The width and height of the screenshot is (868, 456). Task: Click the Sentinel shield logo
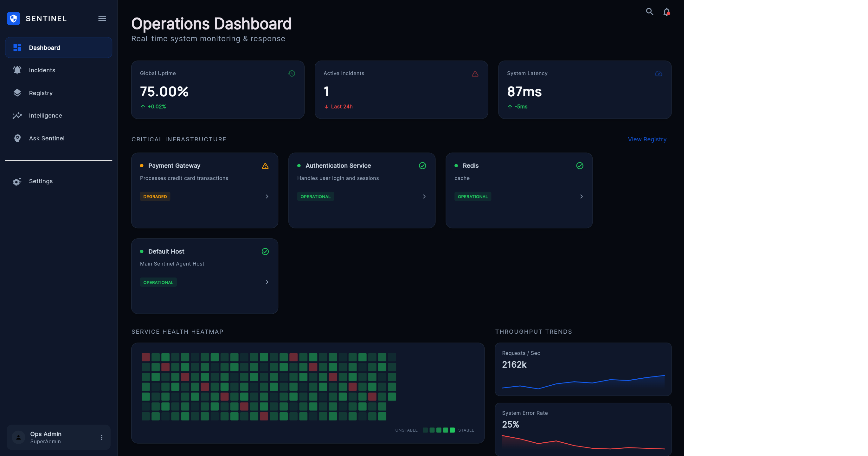14,18
